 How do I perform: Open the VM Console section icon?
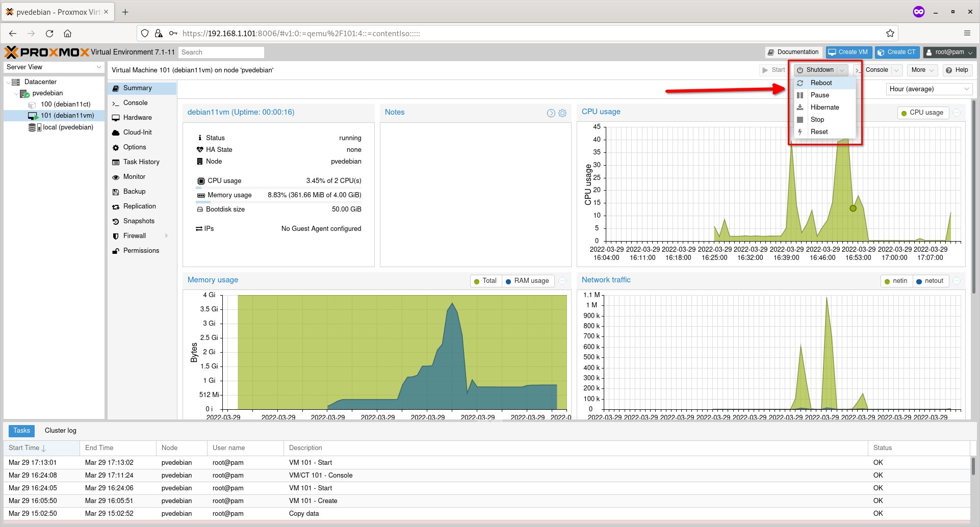point(116,103)
